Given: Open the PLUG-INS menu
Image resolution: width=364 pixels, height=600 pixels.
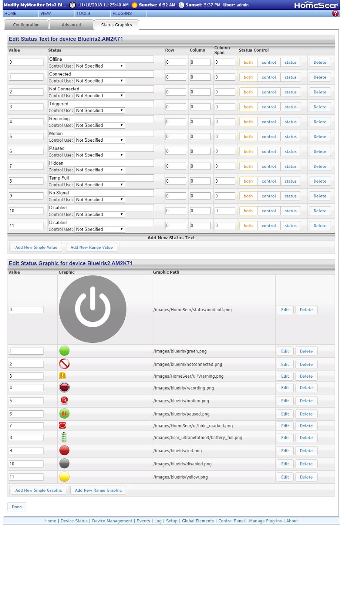Looking at the screenshot, I should tap(129, 13).
